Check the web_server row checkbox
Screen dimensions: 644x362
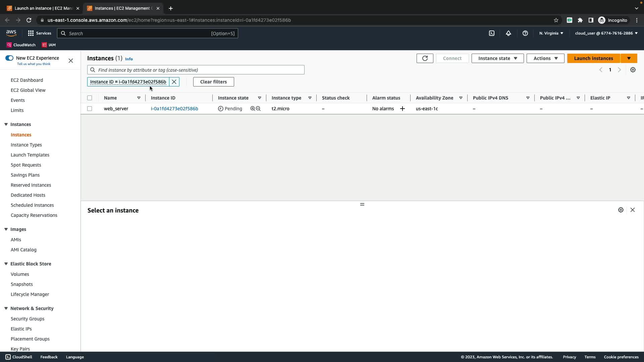90,109
